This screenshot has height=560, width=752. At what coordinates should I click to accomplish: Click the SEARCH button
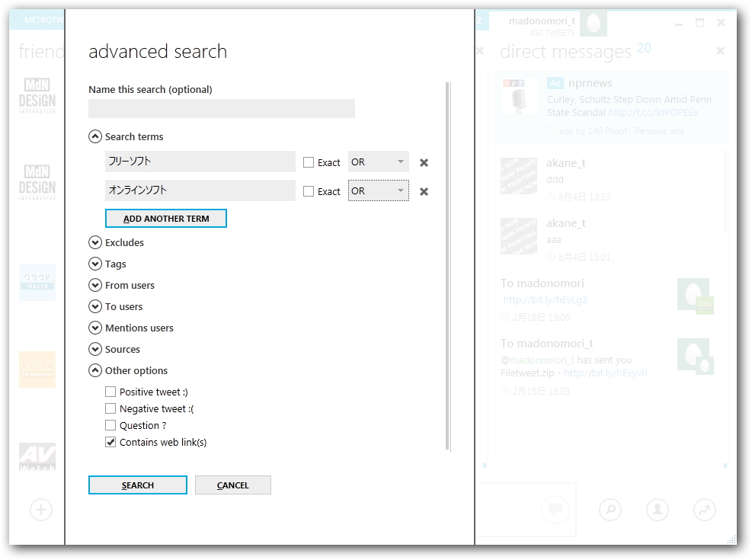click(137, 485)
